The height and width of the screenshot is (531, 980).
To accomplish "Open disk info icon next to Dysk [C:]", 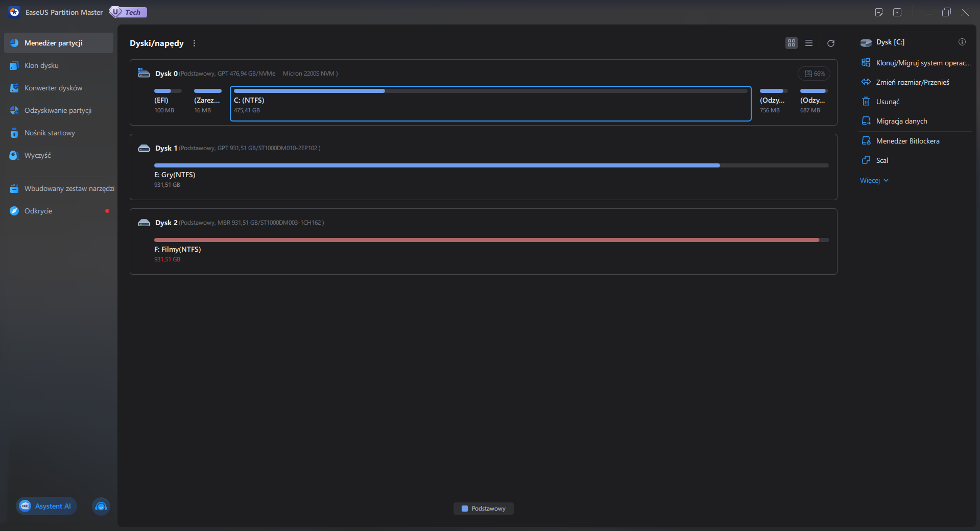I will coord(962,42).
